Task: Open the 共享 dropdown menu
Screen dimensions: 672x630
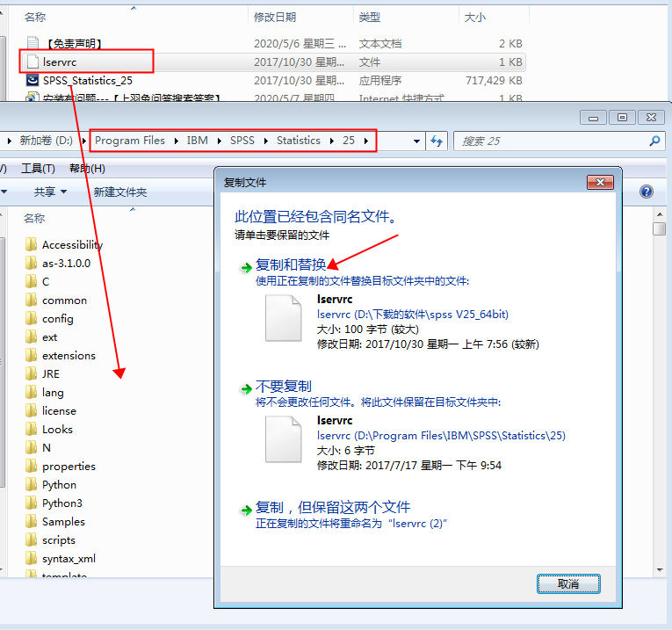Action: (x=51, y=192)
